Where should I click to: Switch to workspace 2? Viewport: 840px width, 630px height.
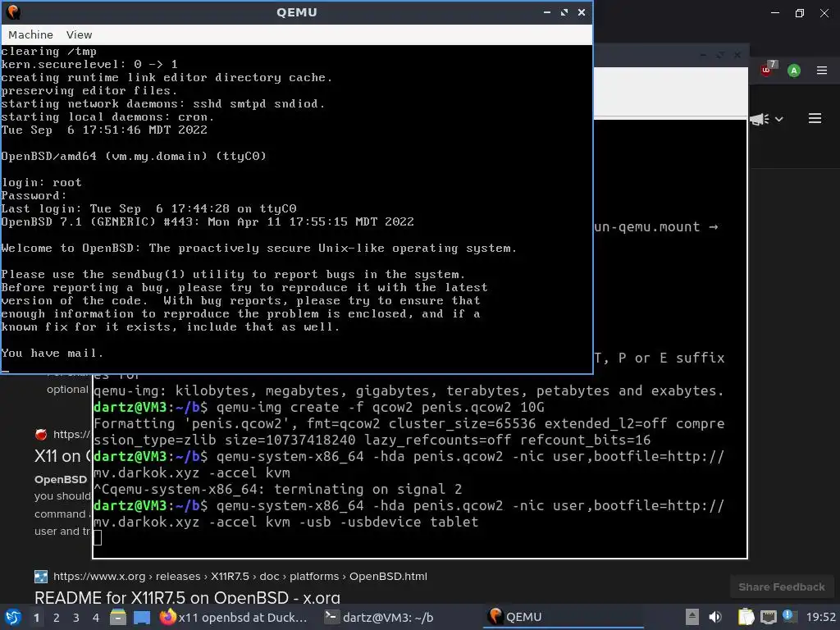(57, 618)
